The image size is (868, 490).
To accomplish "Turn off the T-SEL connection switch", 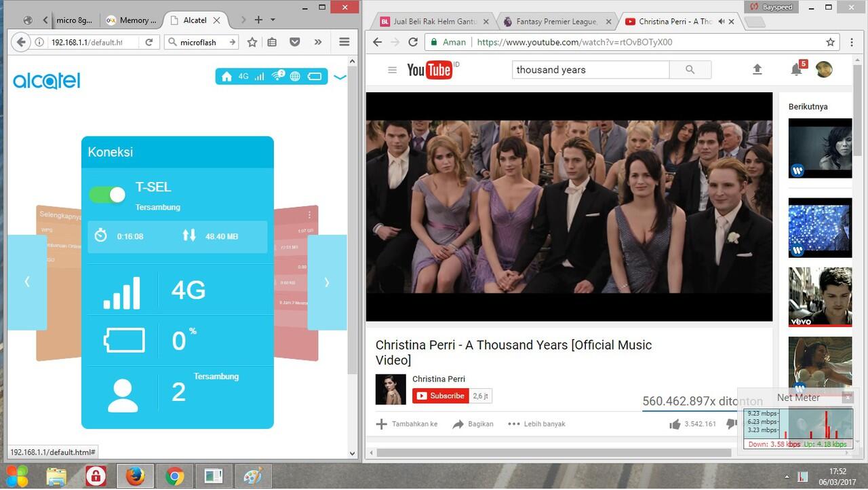I will [x=108, y=195].
